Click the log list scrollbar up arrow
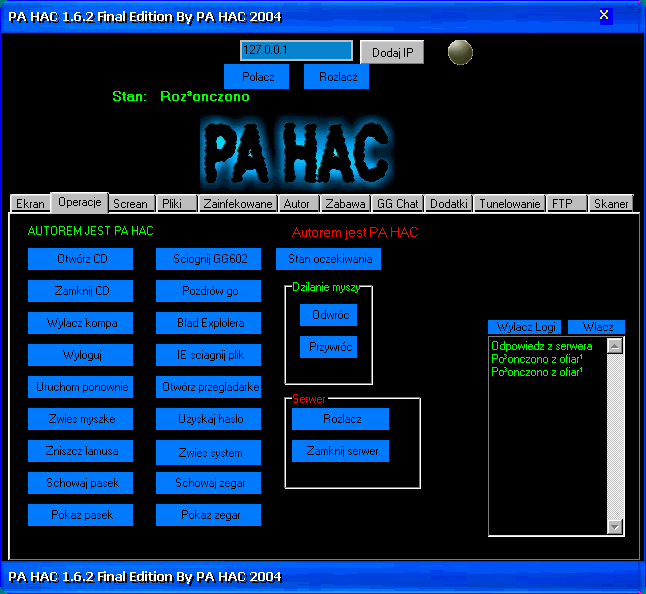646x594 pixels. (615, 346)
